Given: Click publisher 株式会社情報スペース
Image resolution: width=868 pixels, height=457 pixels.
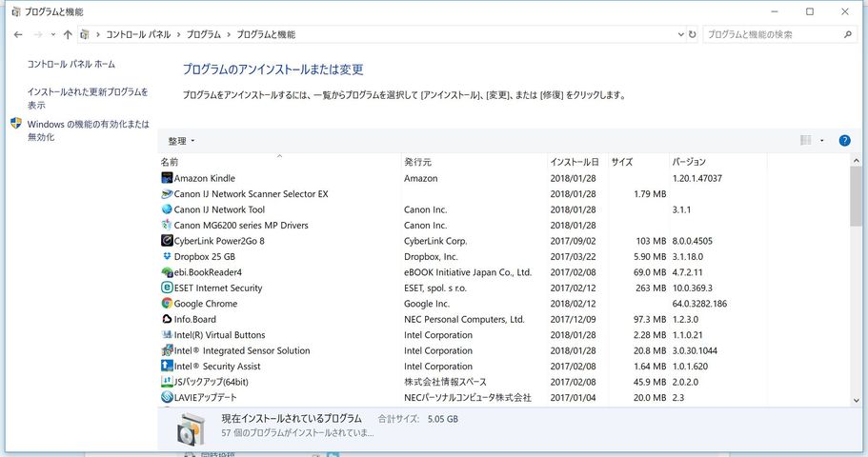Looking at the screenshot, I should (445, 382).
